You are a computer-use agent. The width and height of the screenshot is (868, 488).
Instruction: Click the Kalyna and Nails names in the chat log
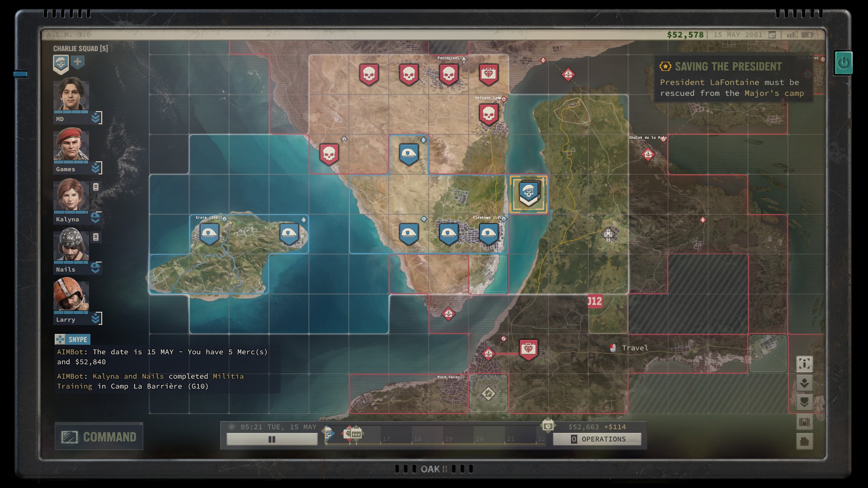[128, 376]
